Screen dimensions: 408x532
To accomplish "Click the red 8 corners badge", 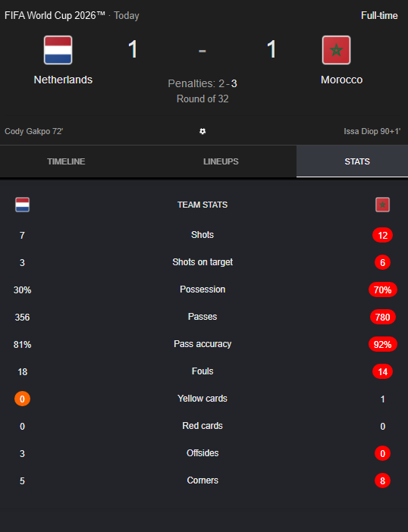I will pyautogui.click(x=382, y=480).
